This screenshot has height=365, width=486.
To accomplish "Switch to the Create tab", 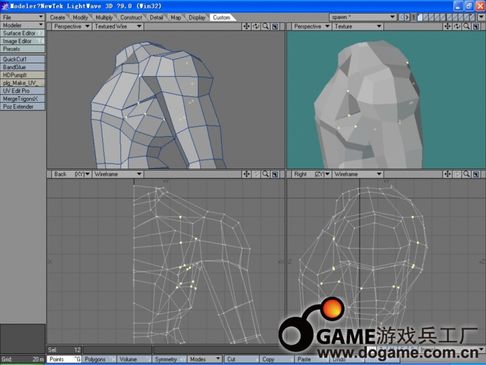I will (57, 17).
